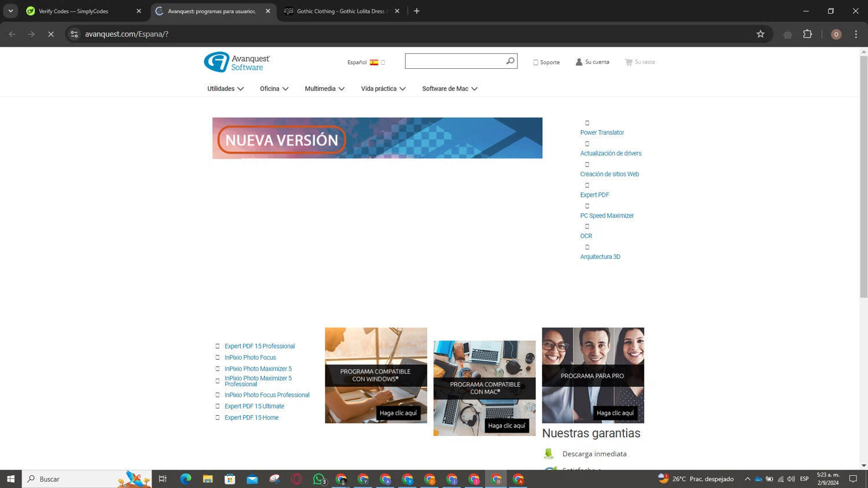
Task: Open the Windows Start menu
Action: coord(10,479)
